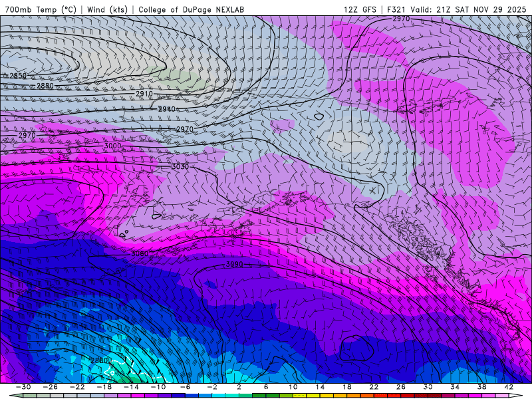This screenshot has height=399, width=532.
Task: Click the positive 14 colorbar tick label
Action: tap(320, 387)
